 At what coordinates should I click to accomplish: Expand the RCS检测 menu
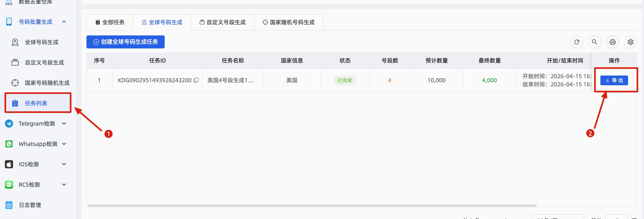[64, 185]
